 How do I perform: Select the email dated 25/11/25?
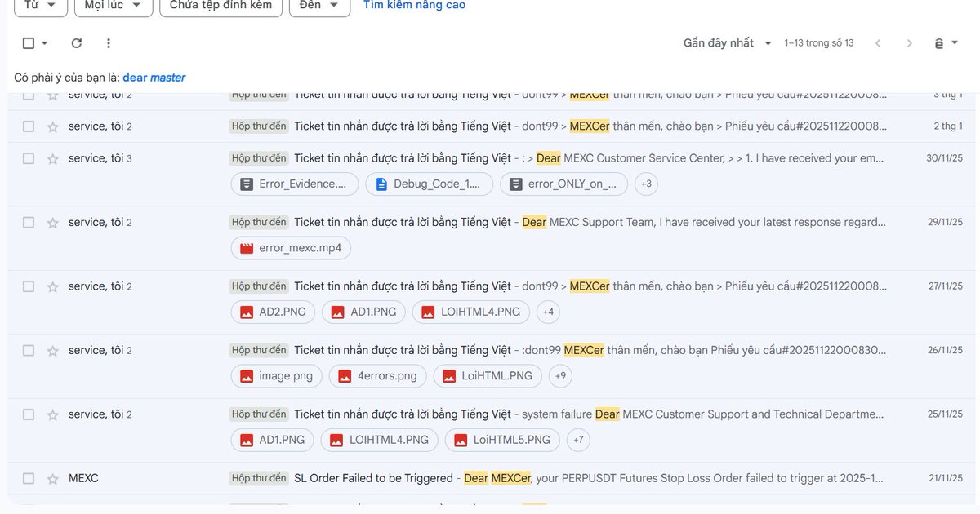29,414
